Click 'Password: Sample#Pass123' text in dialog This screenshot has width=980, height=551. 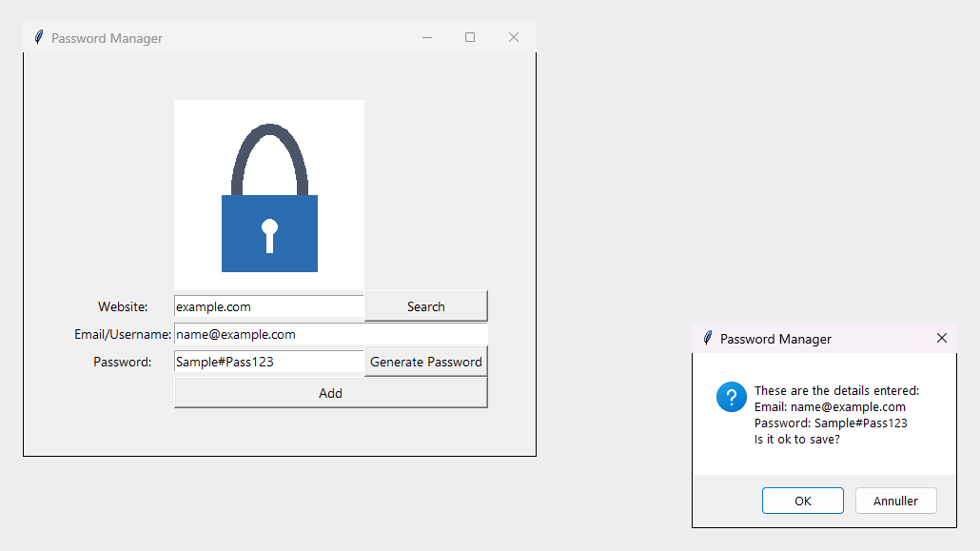click(831, 423)
